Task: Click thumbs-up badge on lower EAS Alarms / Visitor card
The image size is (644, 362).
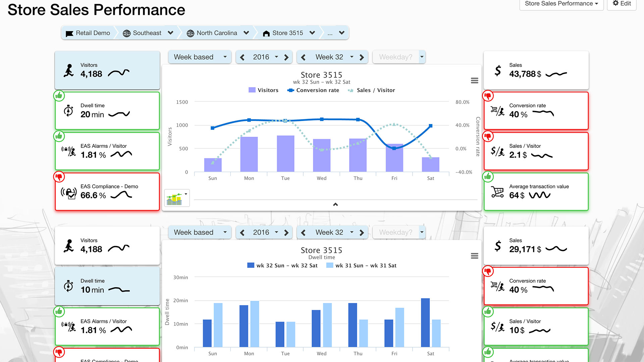Action: pos(59,311)
